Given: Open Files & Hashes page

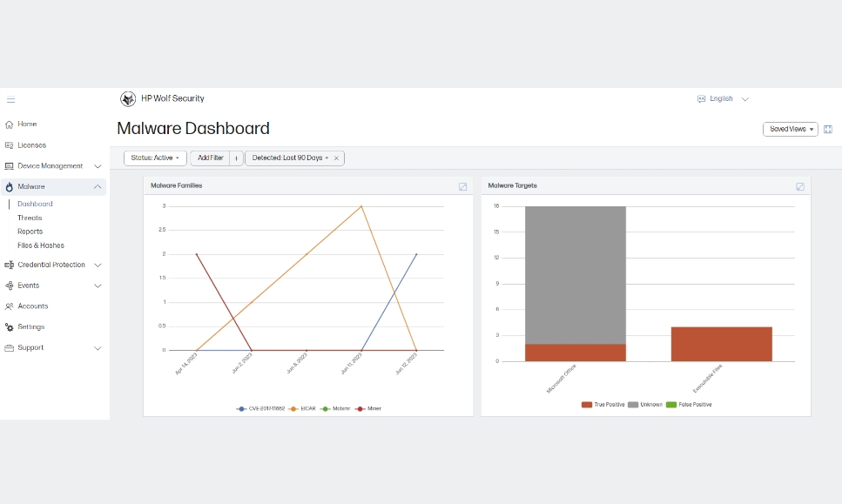Looking at the screenshot, I should pyautogui.click(x=41, y=245).
